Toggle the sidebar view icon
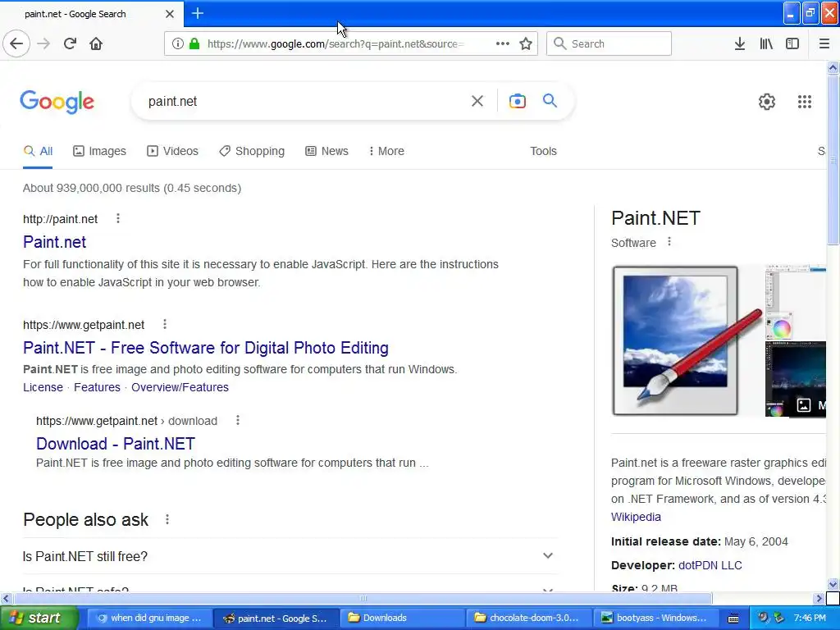840x630 pixels. [792, 44]
